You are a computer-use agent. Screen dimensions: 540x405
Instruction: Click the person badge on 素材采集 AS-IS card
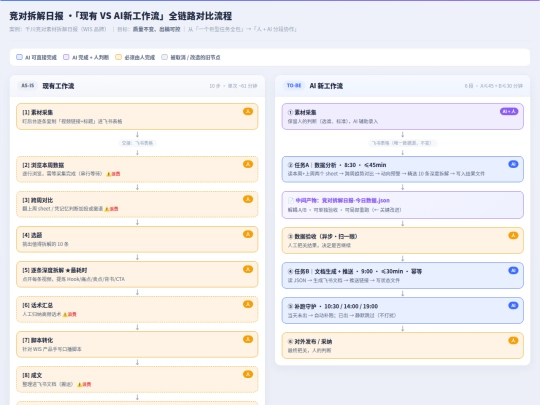[x=248, y=111]
